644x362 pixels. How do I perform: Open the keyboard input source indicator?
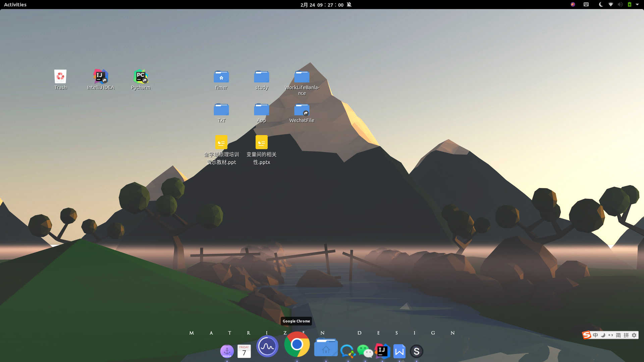586,4
